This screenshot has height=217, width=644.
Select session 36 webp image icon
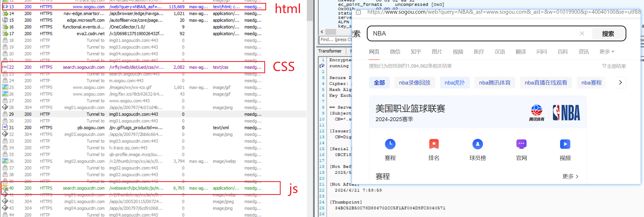point(5,161)
